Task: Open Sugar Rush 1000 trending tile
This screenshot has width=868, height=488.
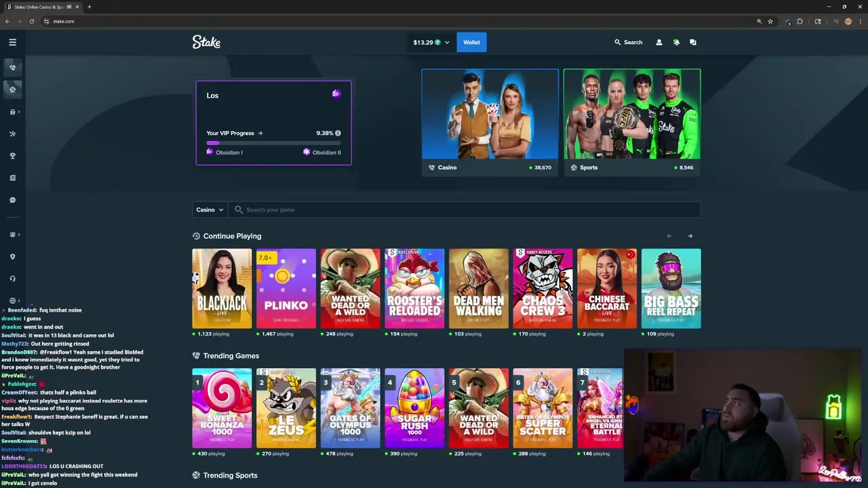Action: coord(414,408)
